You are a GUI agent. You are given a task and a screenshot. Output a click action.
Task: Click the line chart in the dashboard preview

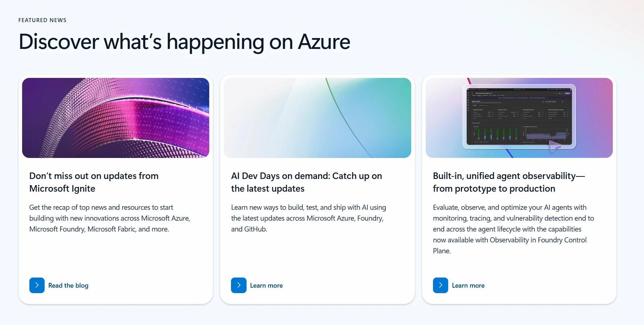(x=546, y=135)
